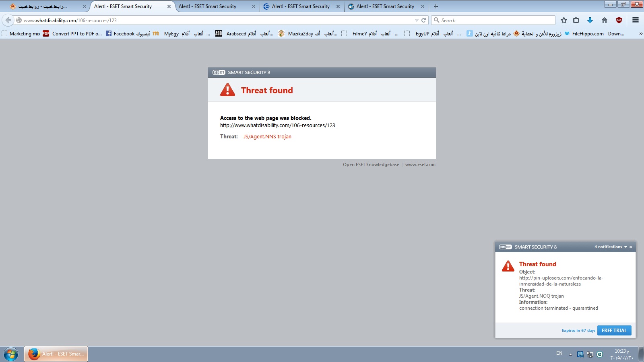Open the Firefox hamburger menu

pyautogui.click(x=636, y=20)
